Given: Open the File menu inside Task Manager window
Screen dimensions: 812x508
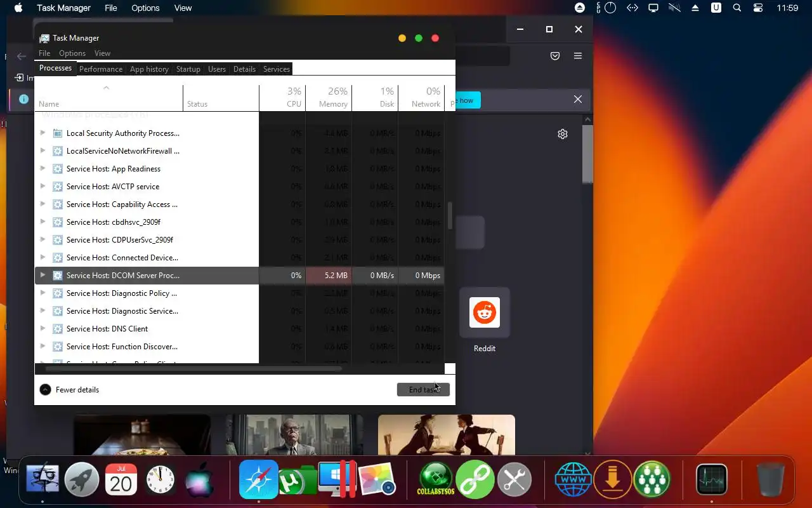Looking at the screenshot, I should click(x=44, y=53).
